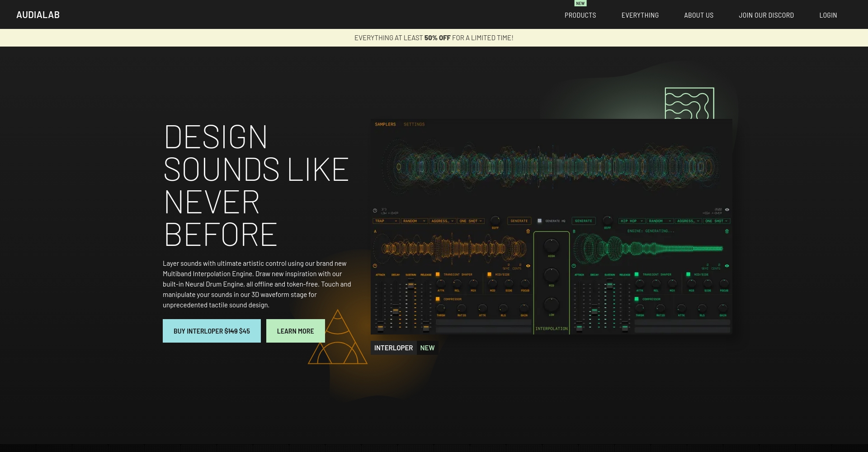Open the orange ONE SHOT dropdown
The height and width of the screenshot is (452, 868).
[x=471, y=221]
